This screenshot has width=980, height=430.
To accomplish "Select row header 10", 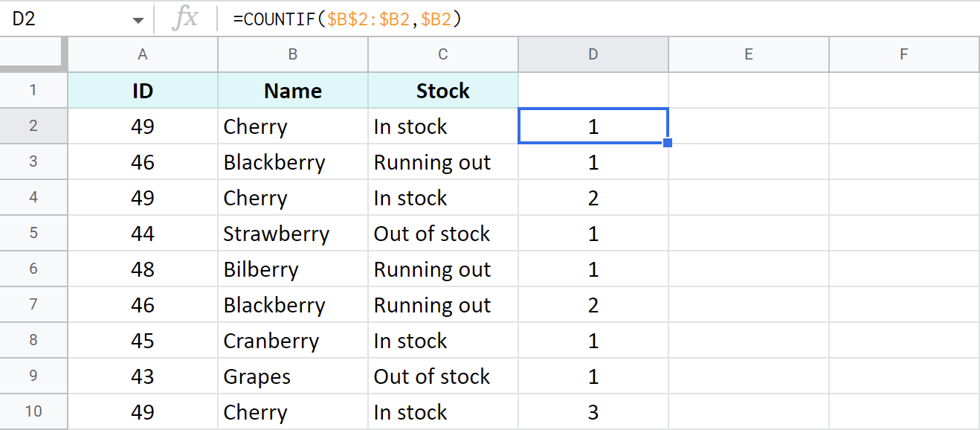I will (33, 411).
